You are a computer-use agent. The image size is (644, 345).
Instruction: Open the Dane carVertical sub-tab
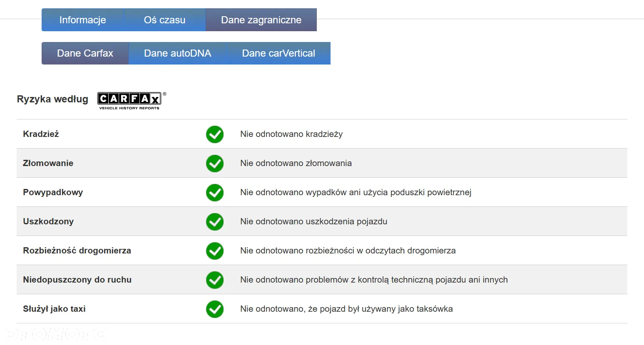(x=278, y=53)
